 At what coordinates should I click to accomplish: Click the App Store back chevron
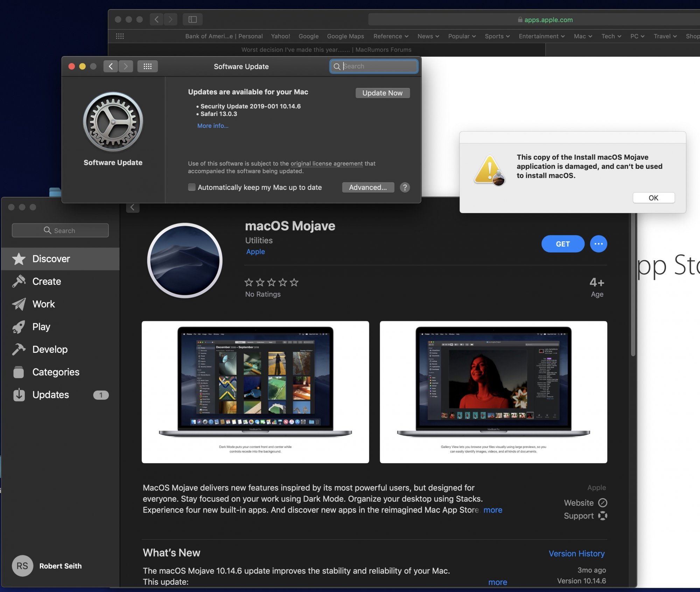pyautogui.click(x=132, y=207)
